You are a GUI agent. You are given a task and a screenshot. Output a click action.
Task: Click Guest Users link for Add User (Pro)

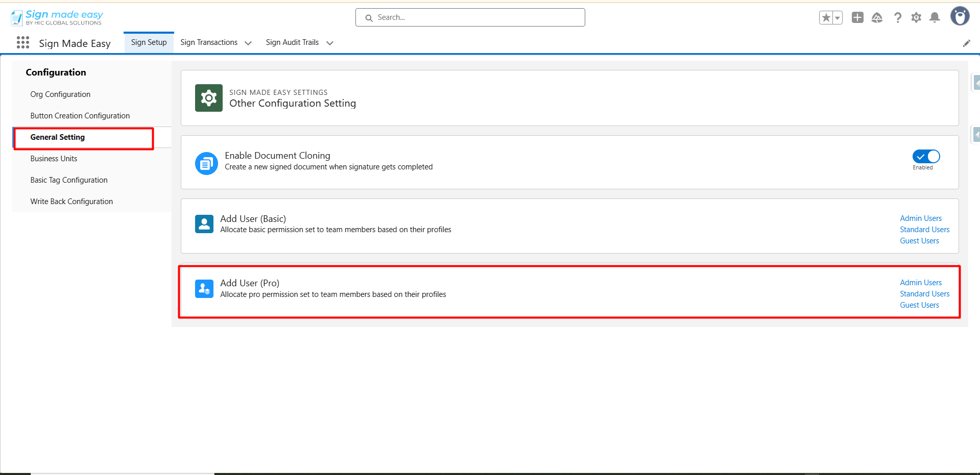(919, 305)
